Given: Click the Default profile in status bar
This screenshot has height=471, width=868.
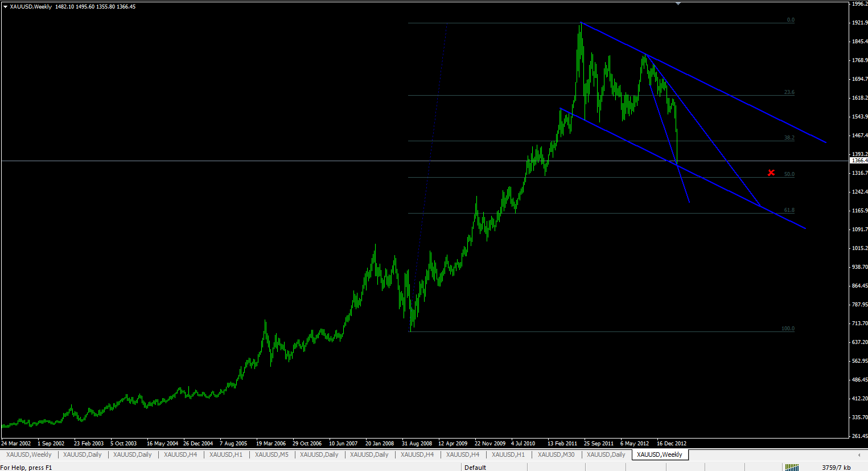Looking at the screenshot, I should click(475, 468).
